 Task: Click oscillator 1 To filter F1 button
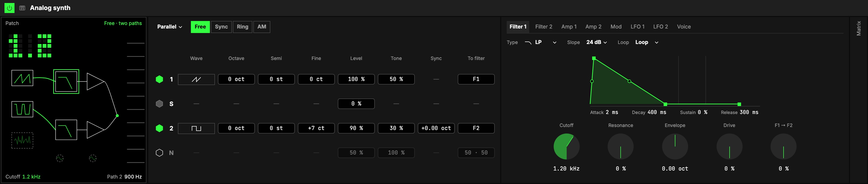click(476, 79)
